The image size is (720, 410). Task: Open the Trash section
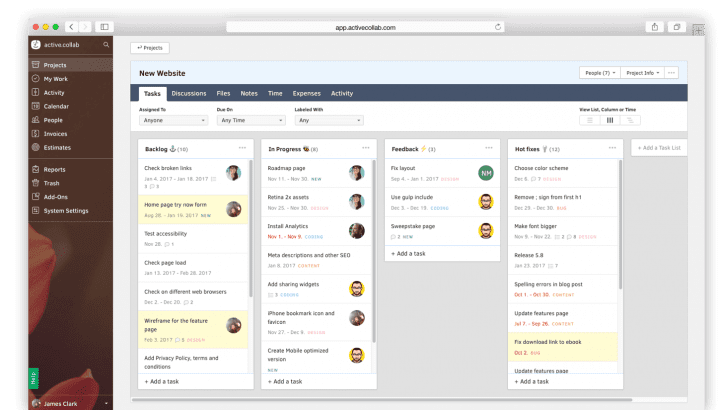click(x=51, y=183)
